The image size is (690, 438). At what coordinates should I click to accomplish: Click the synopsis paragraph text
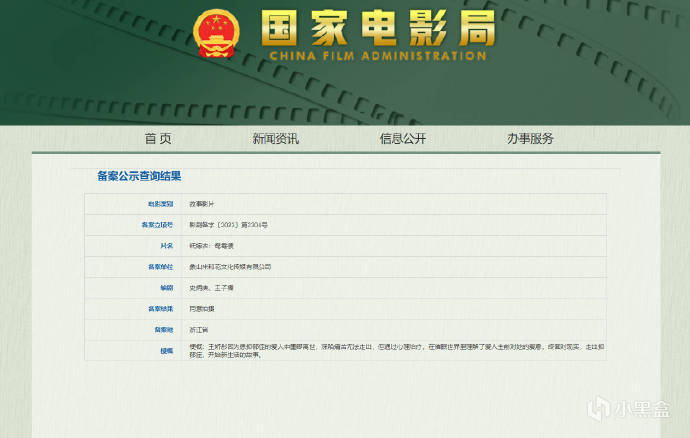click(396, 351)
